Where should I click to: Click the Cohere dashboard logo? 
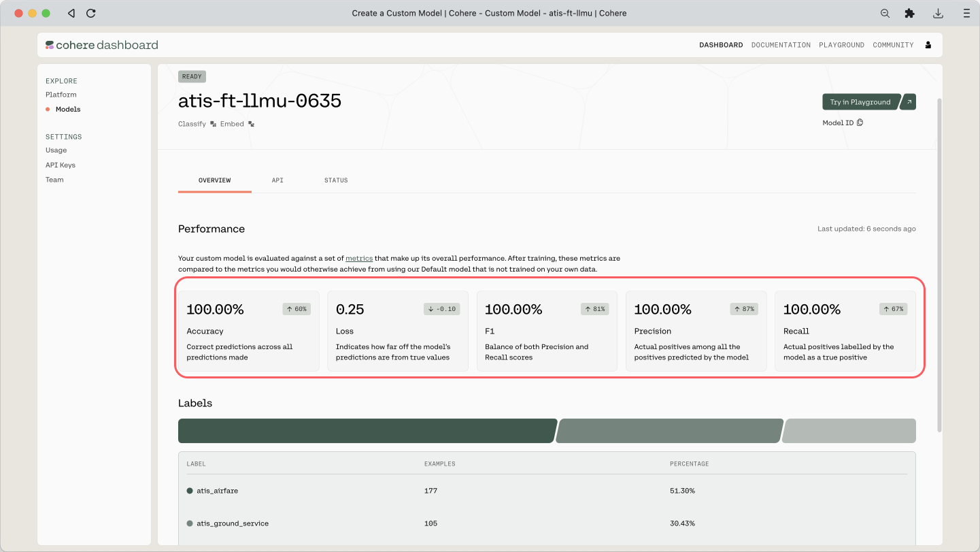point(101,45)
